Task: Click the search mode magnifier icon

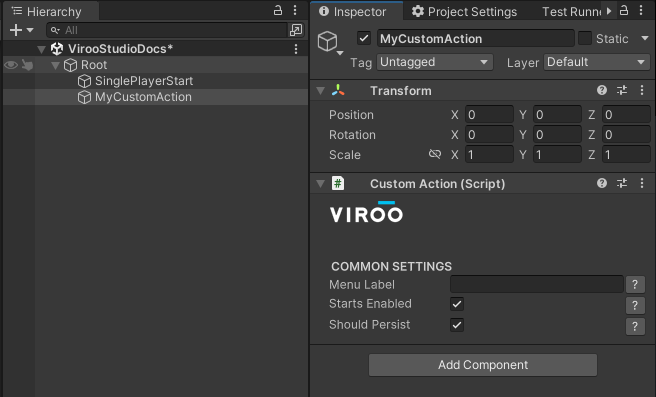Action: [55, 30]
